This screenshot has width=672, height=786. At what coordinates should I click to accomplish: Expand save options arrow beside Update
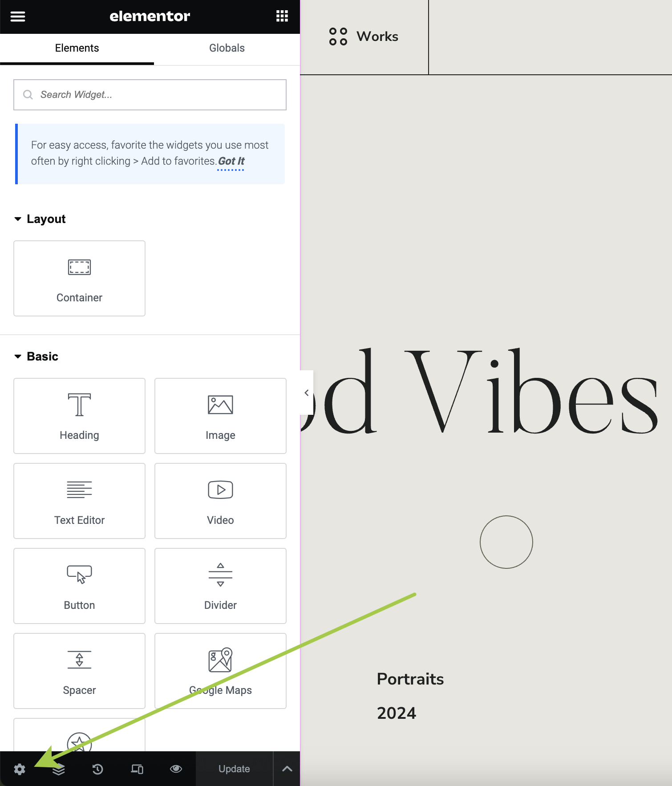[287, 769]
